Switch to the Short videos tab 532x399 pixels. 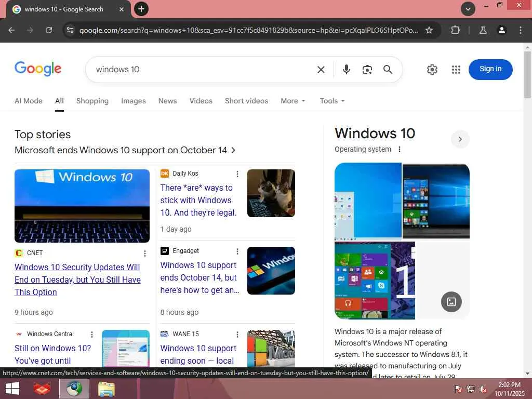click(246, 101)
